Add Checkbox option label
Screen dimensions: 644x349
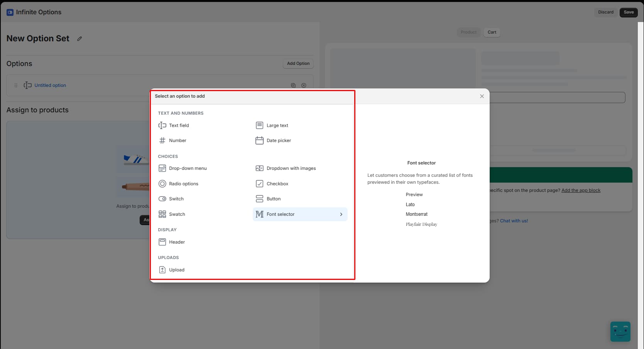tap(277, 184)
